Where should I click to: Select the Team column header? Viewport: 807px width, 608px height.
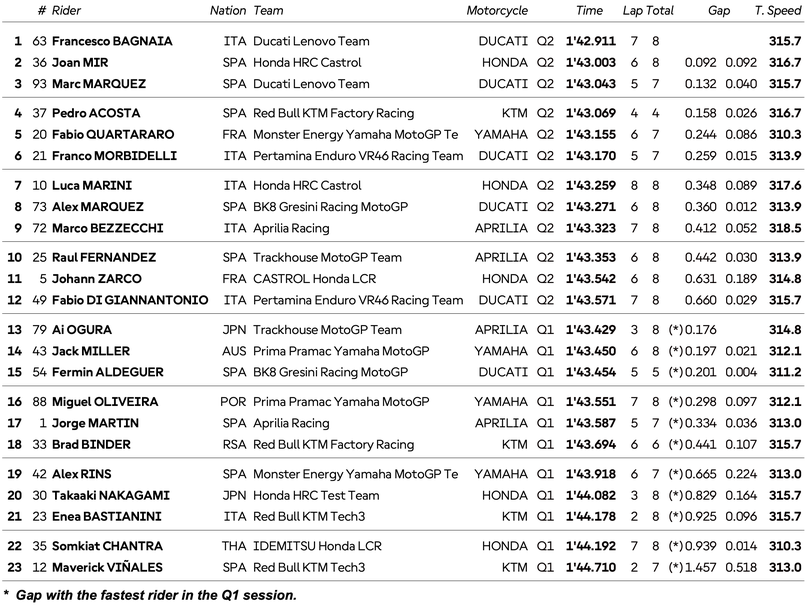tap(268, 11)
